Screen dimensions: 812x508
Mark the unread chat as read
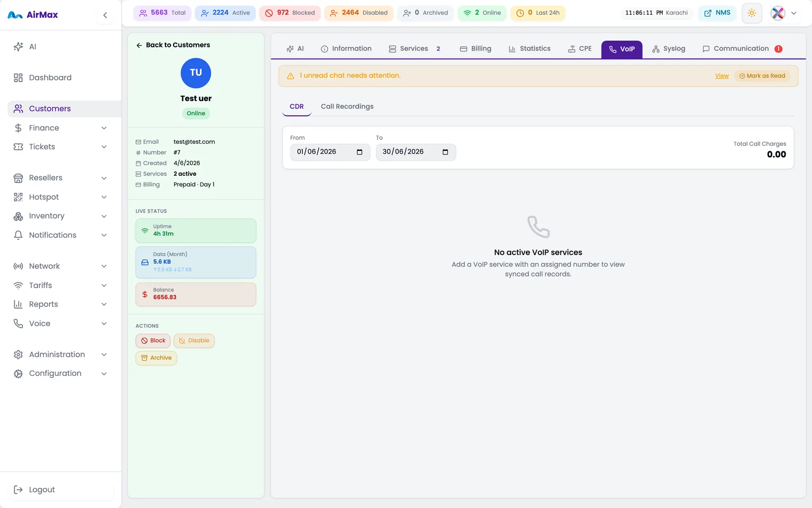point(762,76)
